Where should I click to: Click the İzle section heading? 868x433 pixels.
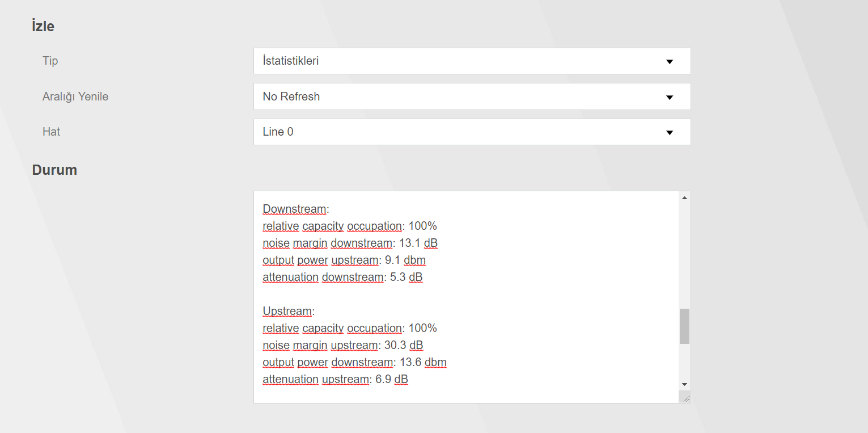[43, 26]
